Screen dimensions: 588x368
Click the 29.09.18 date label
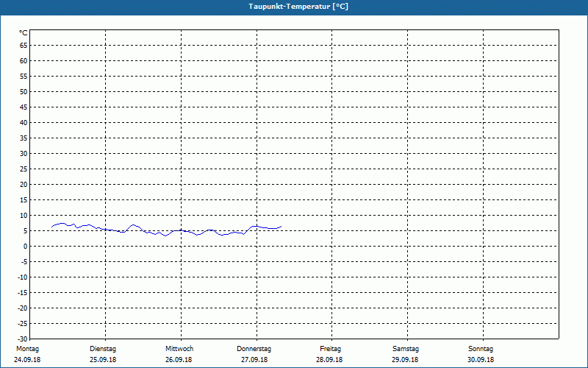405,360
